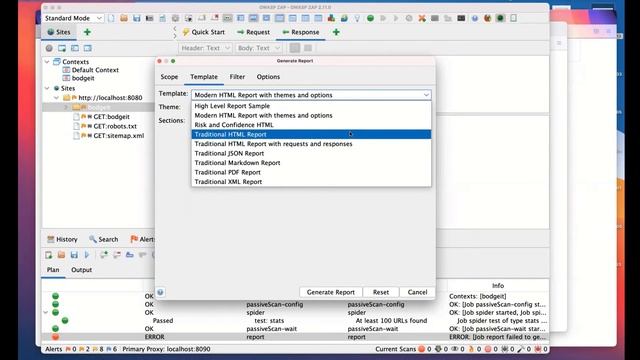Choose High Level Report Sample template

tap(311, 106)
